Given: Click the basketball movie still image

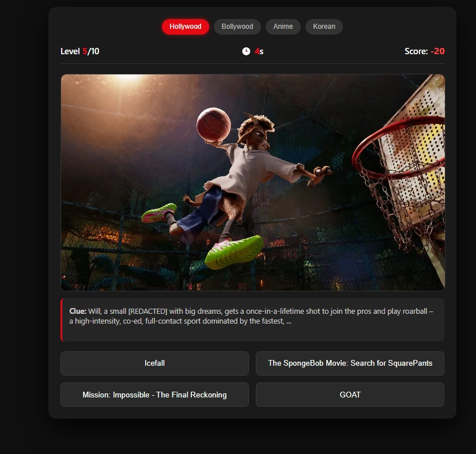Looking at the screenshot, I should point(252,182).
